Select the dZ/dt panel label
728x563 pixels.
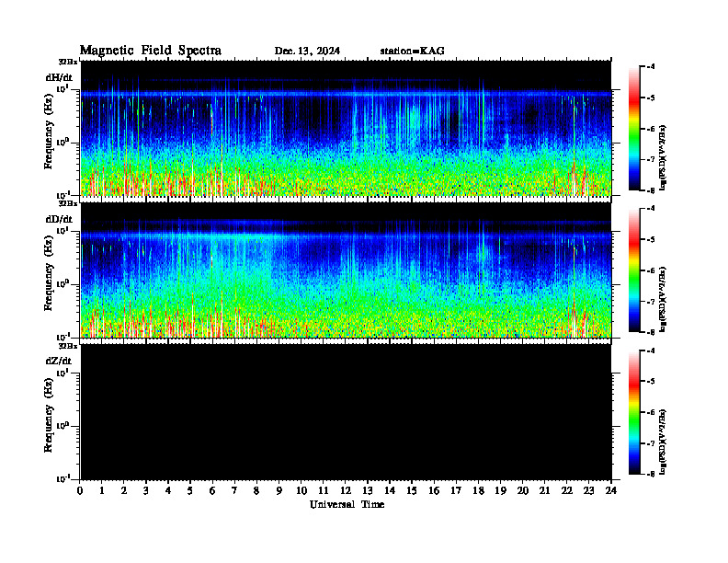pyautogui.click(x=59, y=361)
